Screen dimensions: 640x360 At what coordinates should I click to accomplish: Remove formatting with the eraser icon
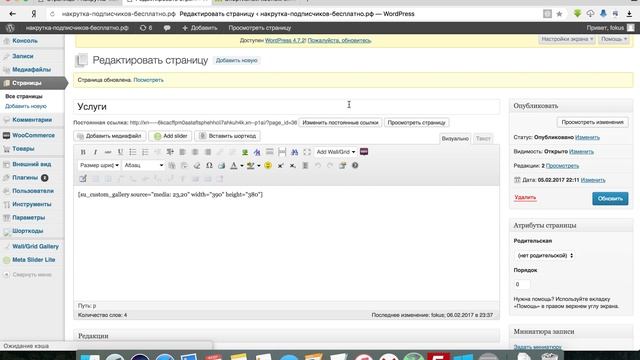pyautogui.click(x=197, y=165)
